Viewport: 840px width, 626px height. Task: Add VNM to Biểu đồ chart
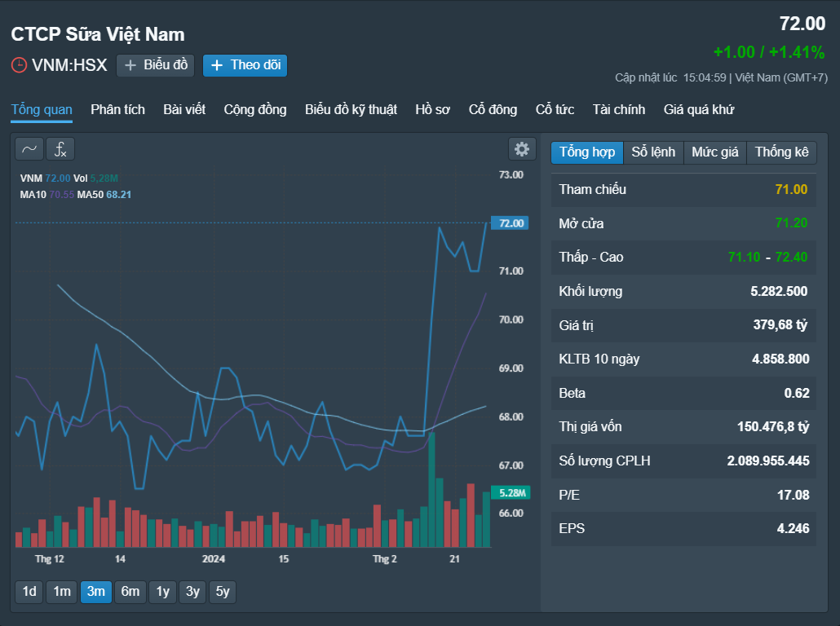click(x=155, y=65)
